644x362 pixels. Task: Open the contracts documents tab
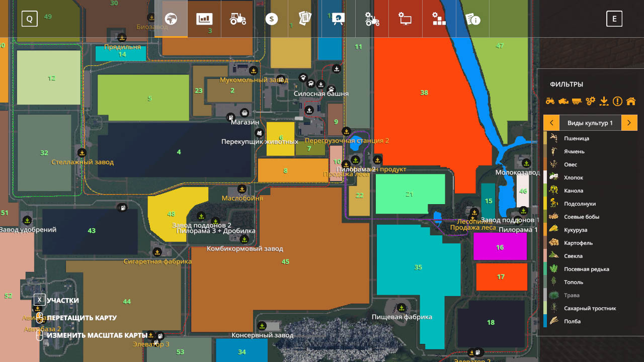pyautogui.click(x=305, y=19)
